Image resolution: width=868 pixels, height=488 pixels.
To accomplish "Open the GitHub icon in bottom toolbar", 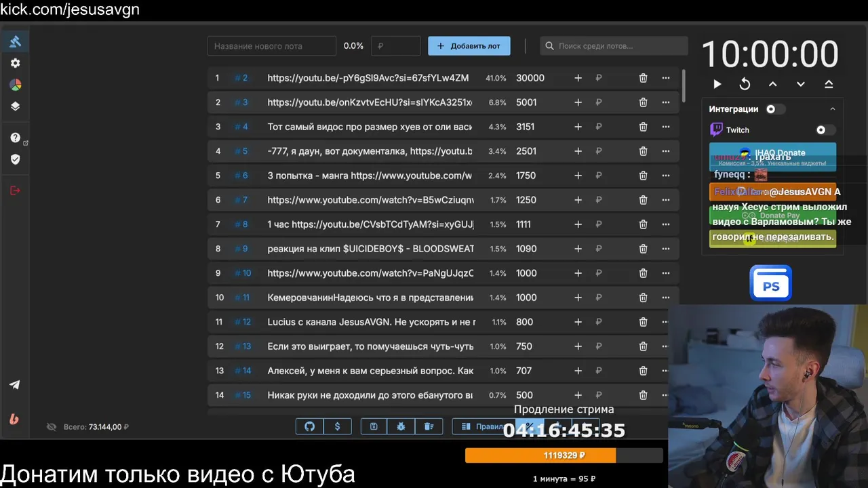I will (x=309, y=426).
